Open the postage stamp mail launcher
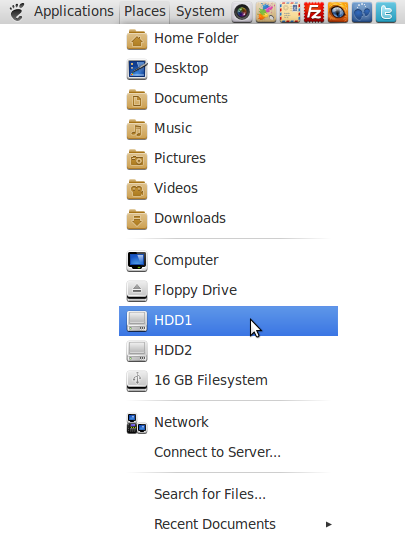 click(290, 12)
